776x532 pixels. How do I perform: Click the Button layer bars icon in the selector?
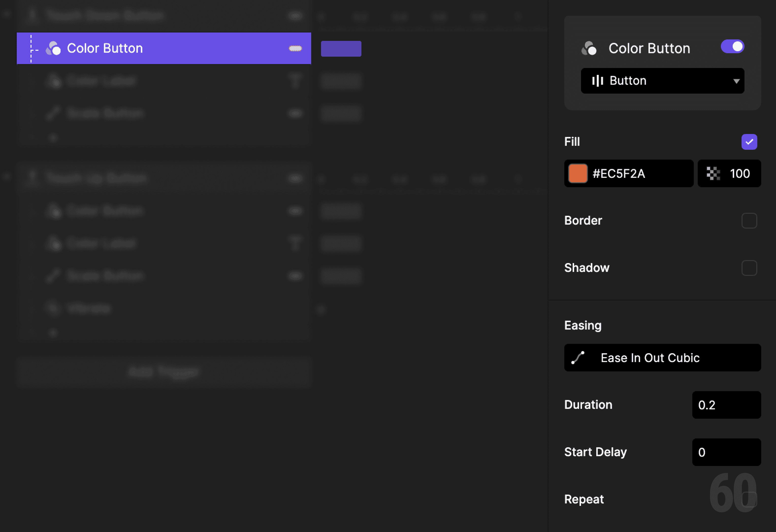coord(598,81)
